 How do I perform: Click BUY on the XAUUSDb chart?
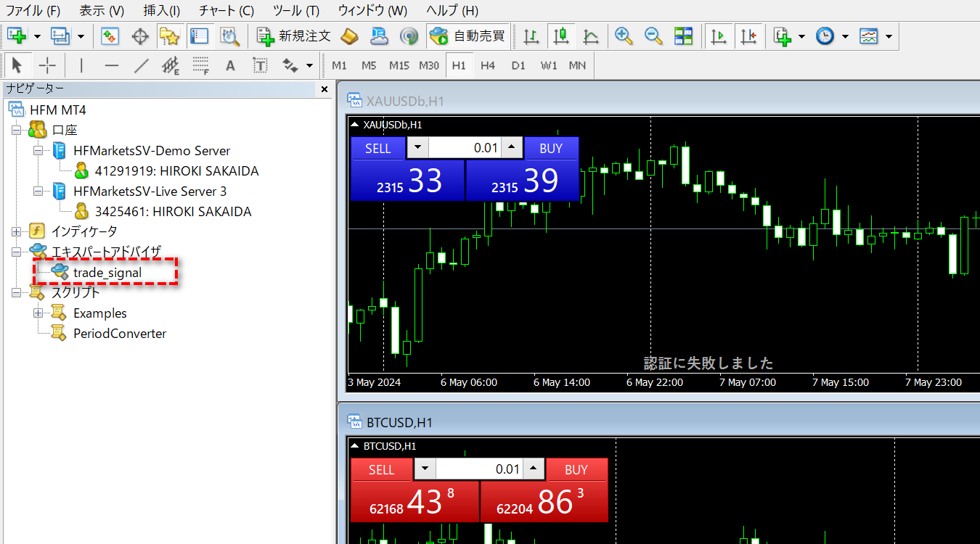point(551,149)
